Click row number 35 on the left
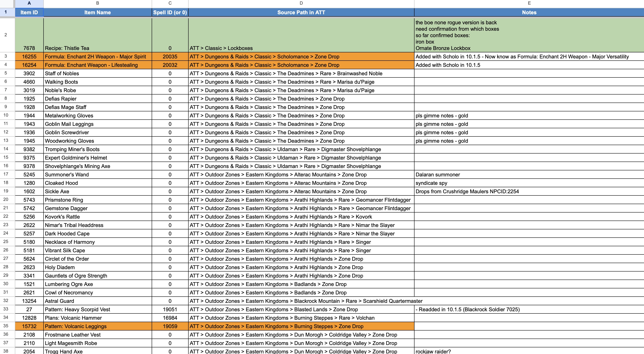644x354 pixels. tap(6, 326)
